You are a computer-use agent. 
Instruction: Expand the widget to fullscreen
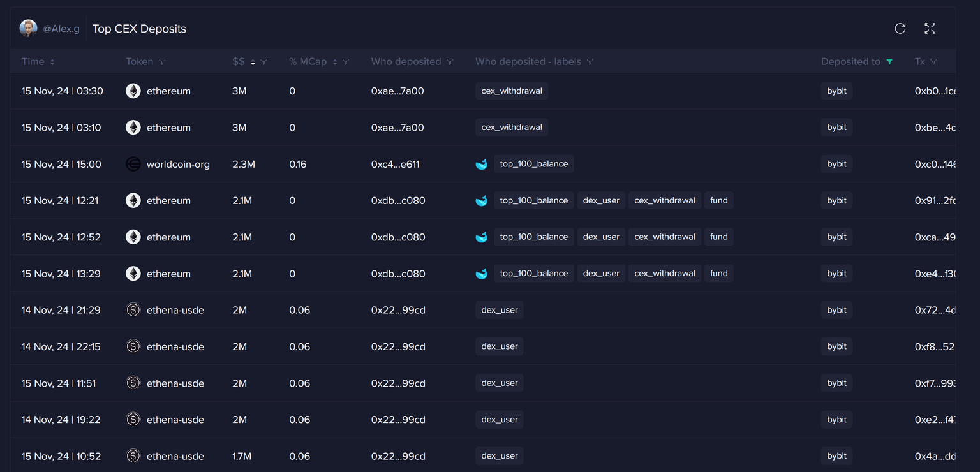coord(930,29)
